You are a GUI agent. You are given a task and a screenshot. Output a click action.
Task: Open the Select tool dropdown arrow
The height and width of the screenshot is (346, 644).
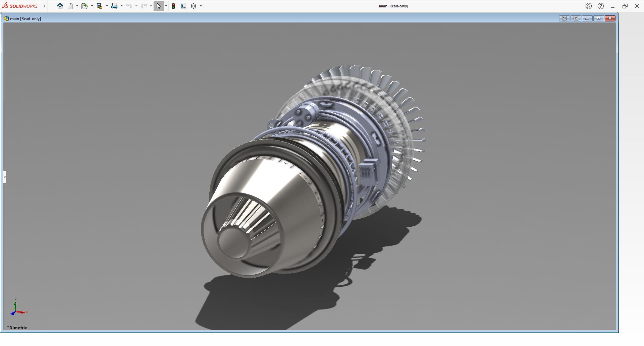click(x=166, y=6)
